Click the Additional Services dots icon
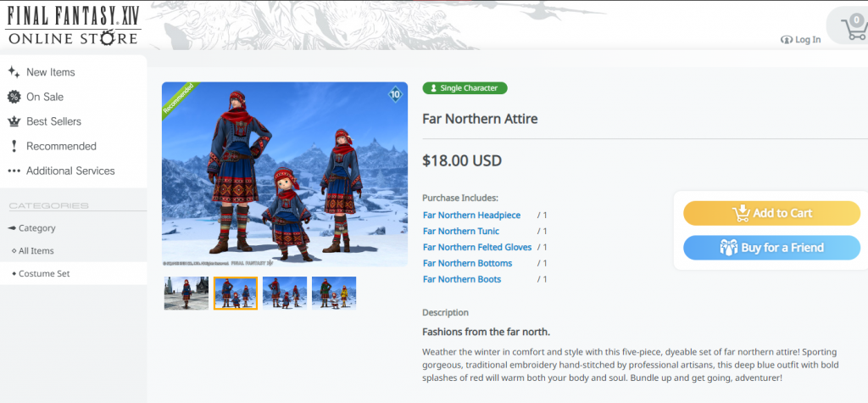868x403 pixels. coord(14,171)
